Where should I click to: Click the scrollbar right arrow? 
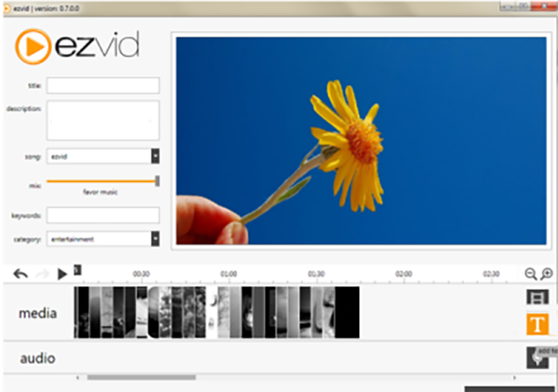point(514,377)
